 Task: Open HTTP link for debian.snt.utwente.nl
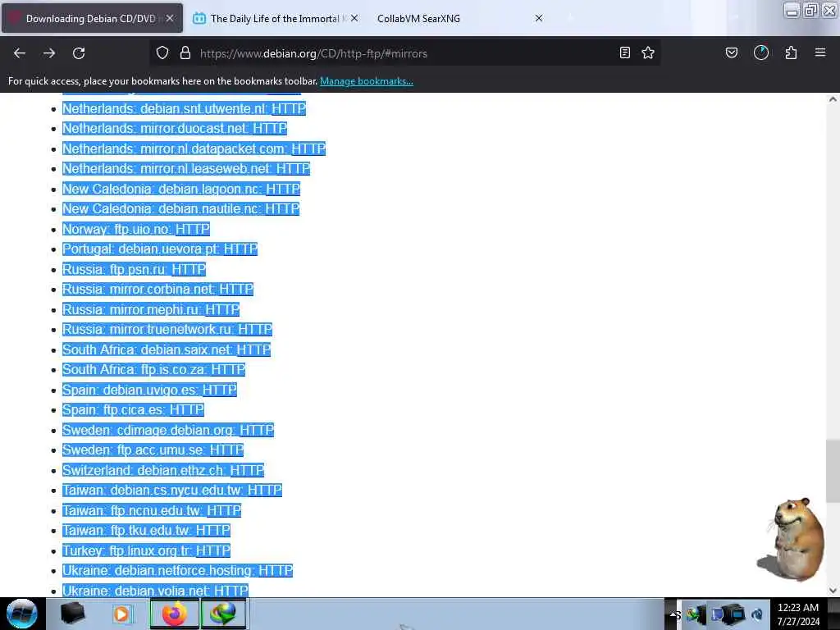pos(289,109)
